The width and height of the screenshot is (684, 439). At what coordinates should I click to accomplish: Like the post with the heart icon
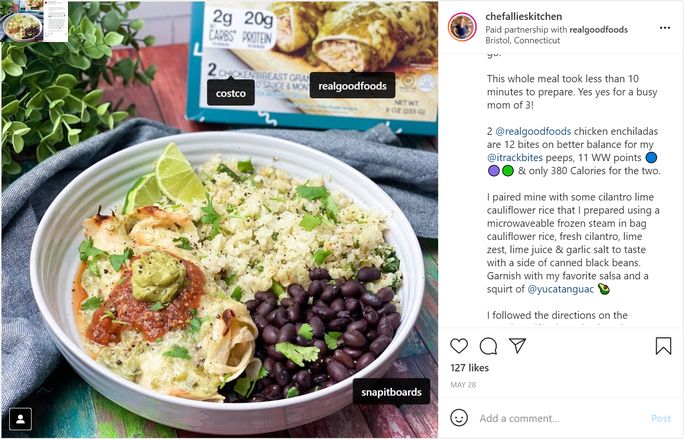click(459, 346)
